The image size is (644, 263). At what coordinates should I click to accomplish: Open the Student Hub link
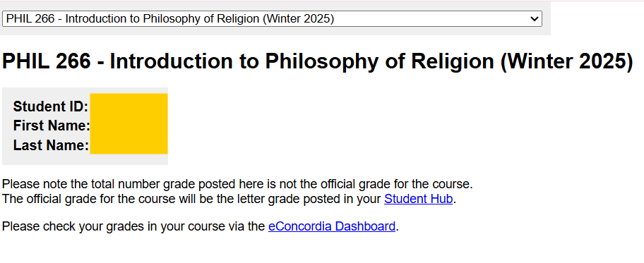click(x=418, y=199)
